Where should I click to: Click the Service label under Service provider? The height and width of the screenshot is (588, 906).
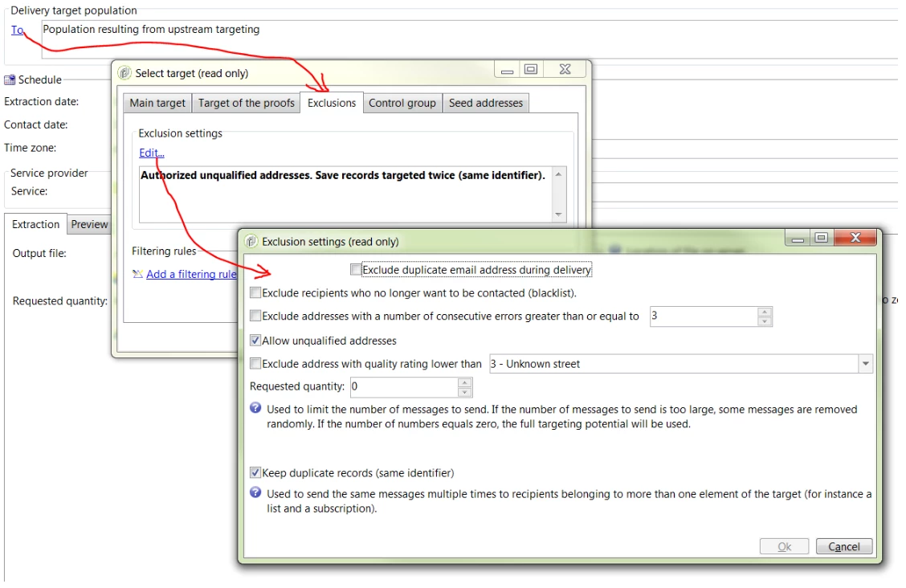point(30,191)
